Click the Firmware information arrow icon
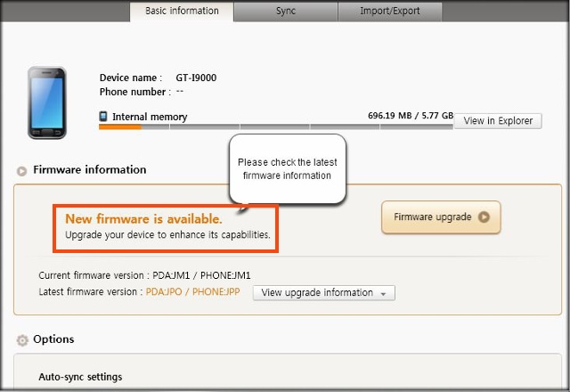 pyautogui.click(x=21, y=171)
